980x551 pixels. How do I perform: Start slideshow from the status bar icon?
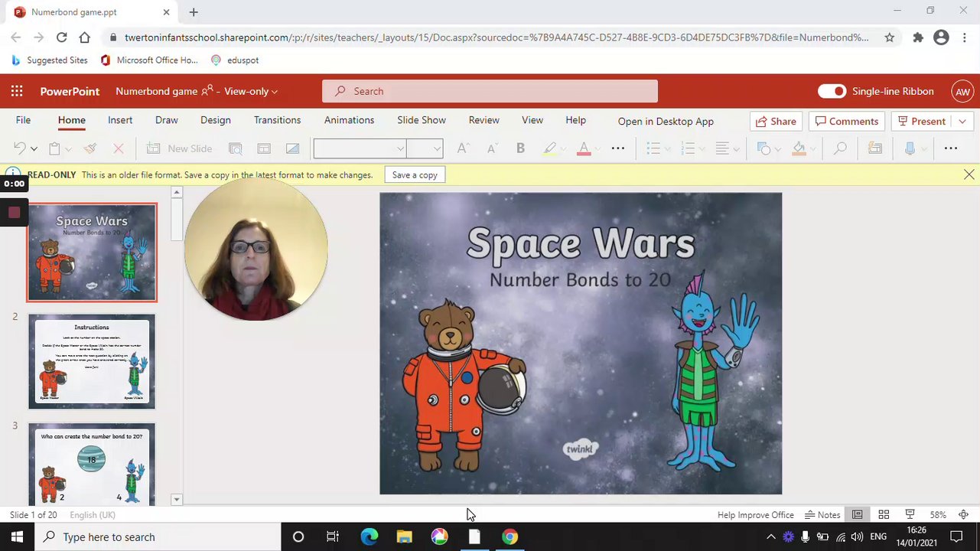click(x=910, y=514)
